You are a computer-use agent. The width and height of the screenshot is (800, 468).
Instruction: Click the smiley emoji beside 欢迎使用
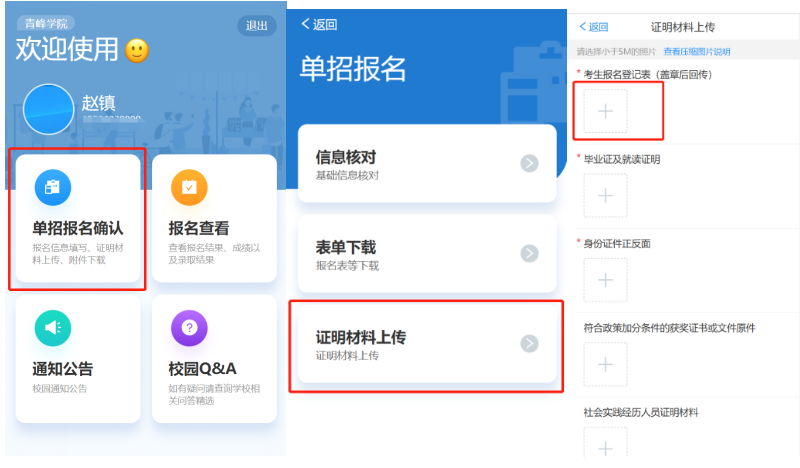(137, 51)
